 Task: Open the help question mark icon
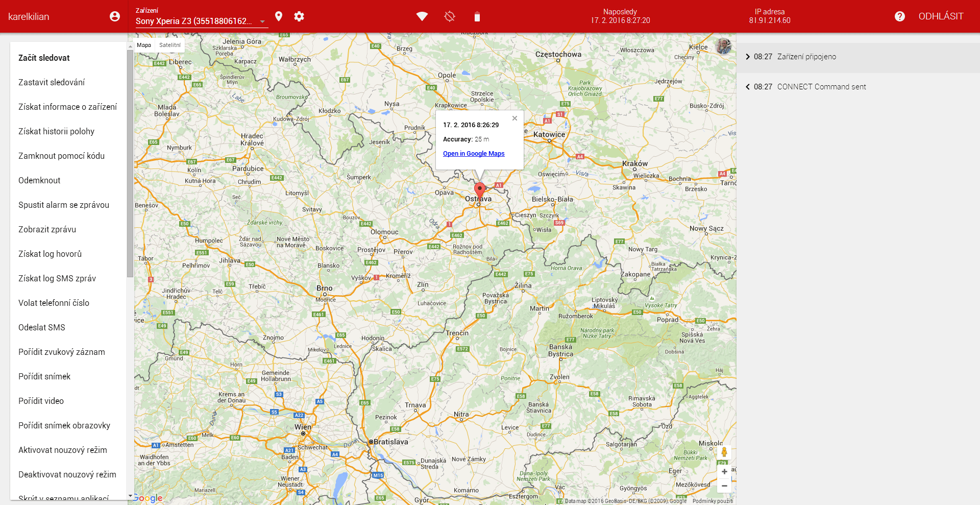[x=900, y=16]
